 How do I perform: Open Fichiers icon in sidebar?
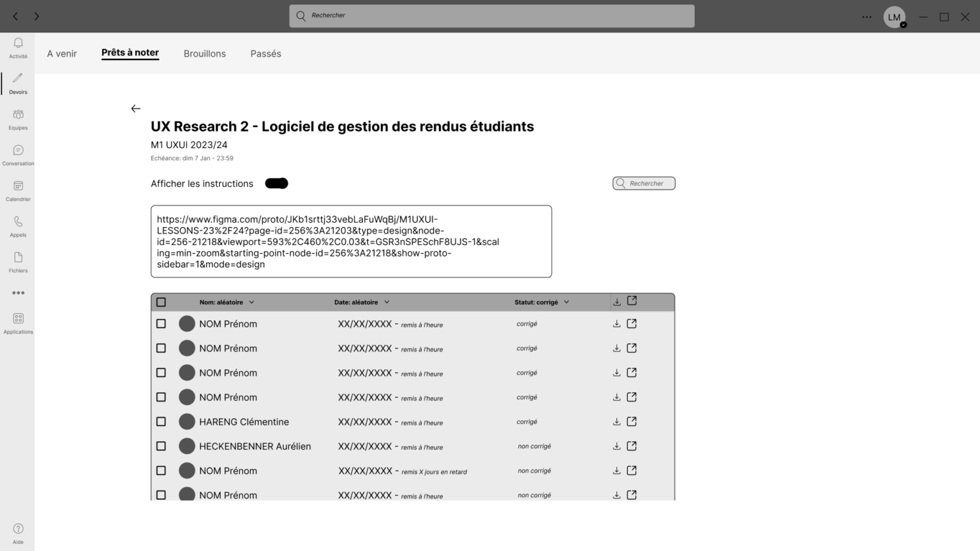(18, 258)
